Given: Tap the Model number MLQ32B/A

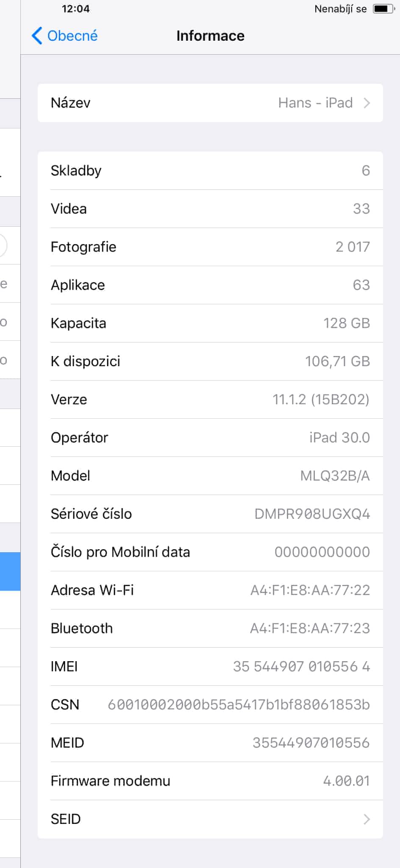Looking at the screenshot, I should [x=335, y=476].
